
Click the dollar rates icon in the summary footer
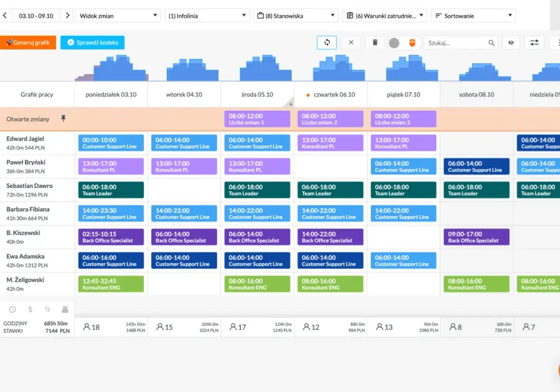[30, 309]
